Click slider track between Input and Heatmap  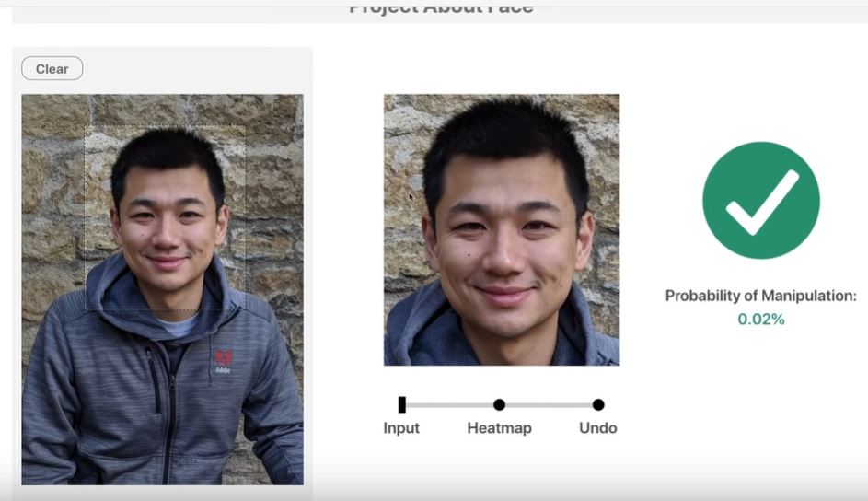pos(451,404)
